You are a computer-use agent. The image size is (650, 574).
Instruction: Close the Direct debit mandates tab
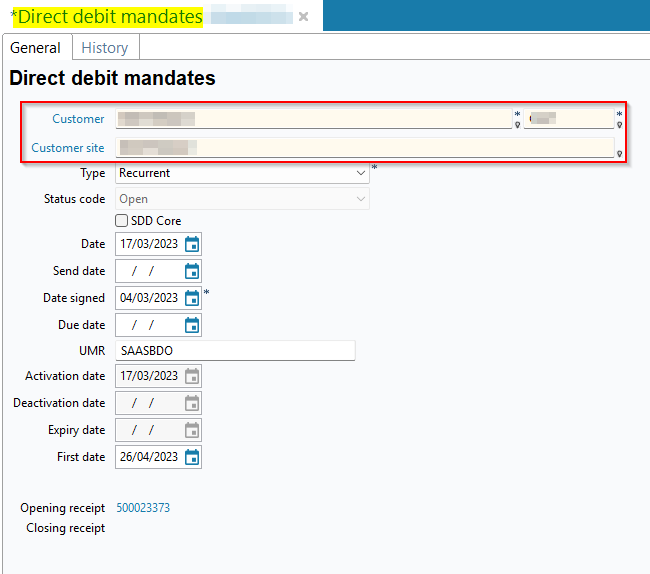303,17
